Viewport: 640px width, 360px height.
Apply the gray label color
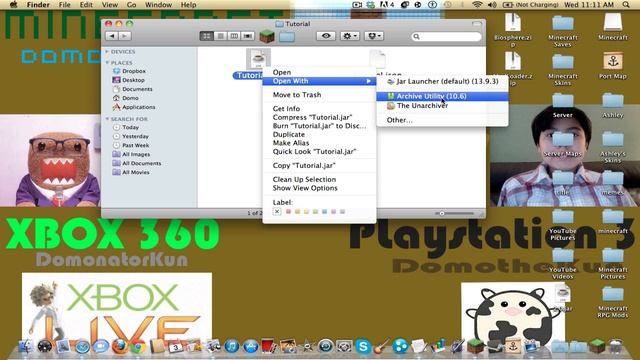(x=342, y=211)
